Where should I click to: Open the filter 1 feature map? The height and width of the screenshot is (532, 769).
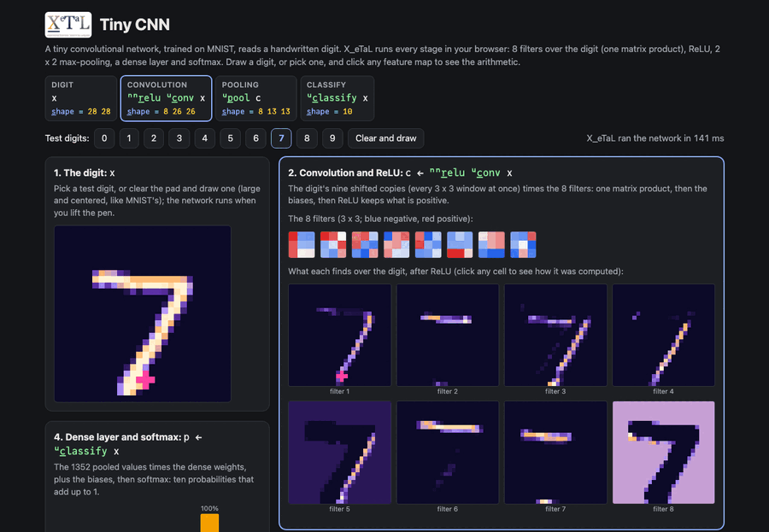[x=340, y=335]
